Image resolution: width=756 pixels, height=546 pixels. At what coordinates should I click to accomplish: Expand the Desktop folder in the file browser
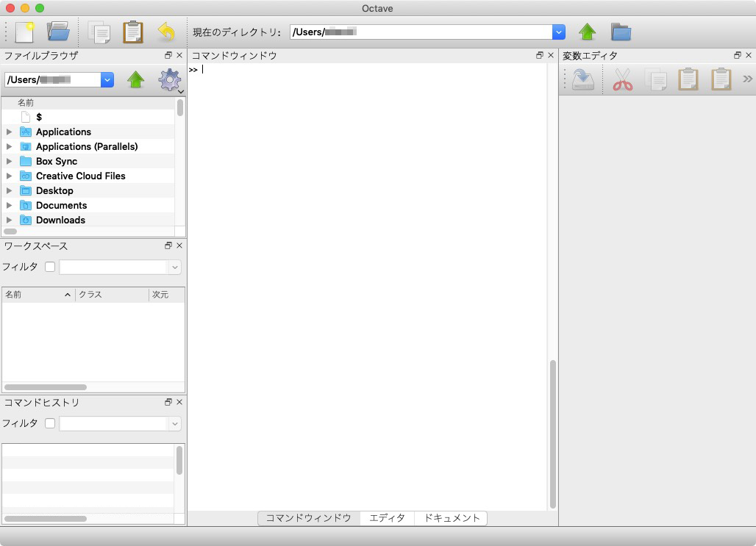(x=8, y=190)
